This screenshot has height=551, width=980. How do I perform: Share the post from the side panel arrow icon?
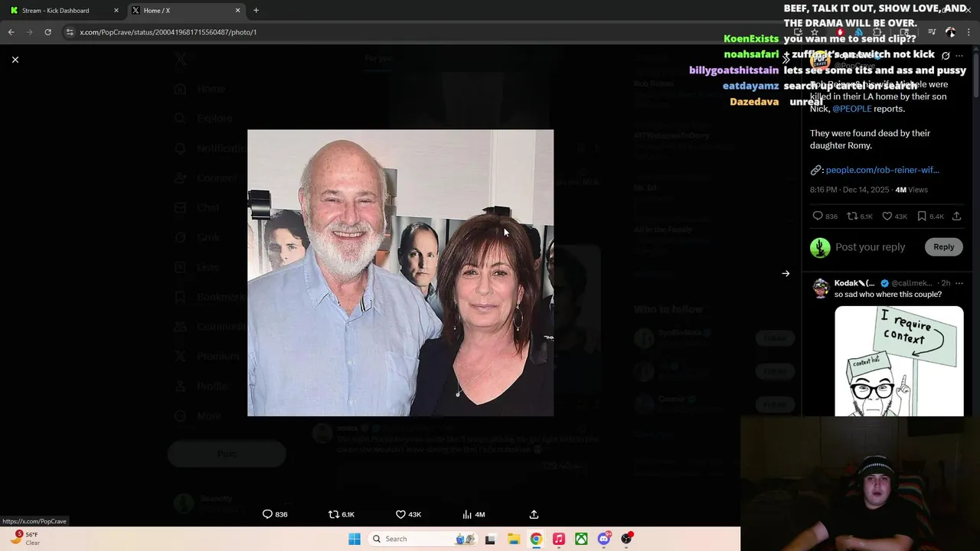(956, 217)
